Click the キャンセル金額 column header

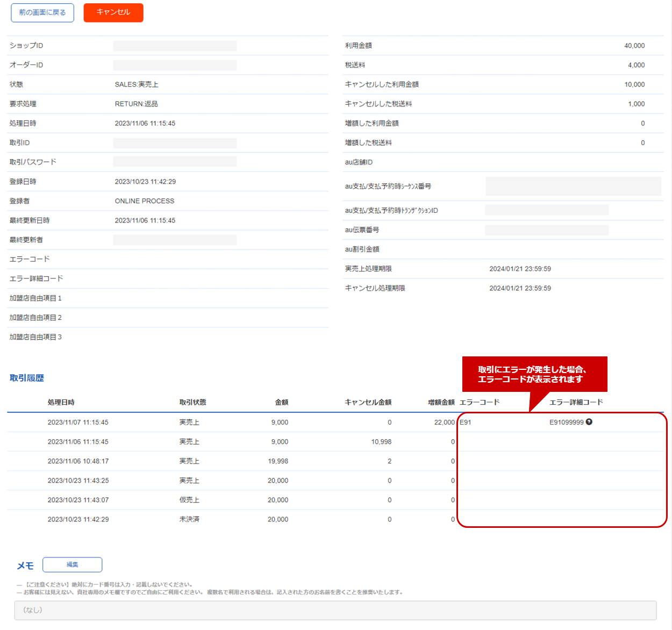click(368, 403)
